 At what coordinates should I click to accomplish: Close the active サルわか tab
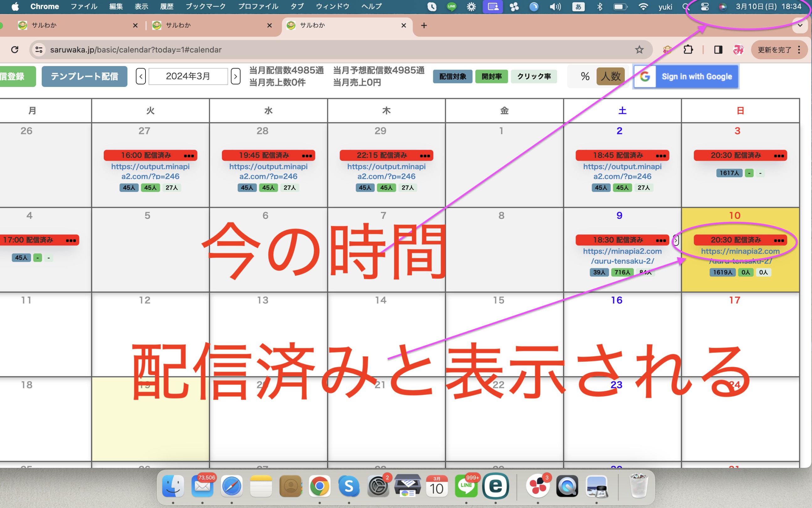[404, 25]
